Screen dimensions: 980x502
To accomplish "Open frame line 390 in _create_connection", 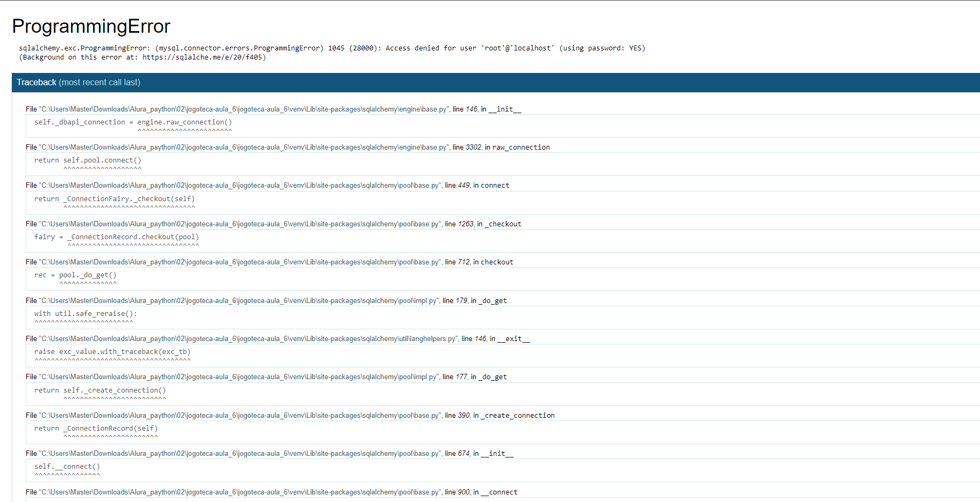I will [x=290, y=415].
